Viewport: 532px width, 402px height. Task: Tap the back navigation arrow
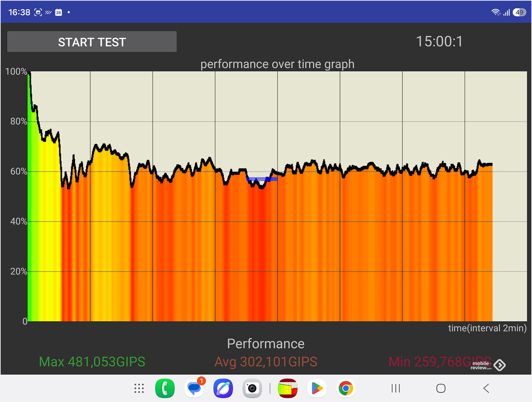[x=486, y=388]
